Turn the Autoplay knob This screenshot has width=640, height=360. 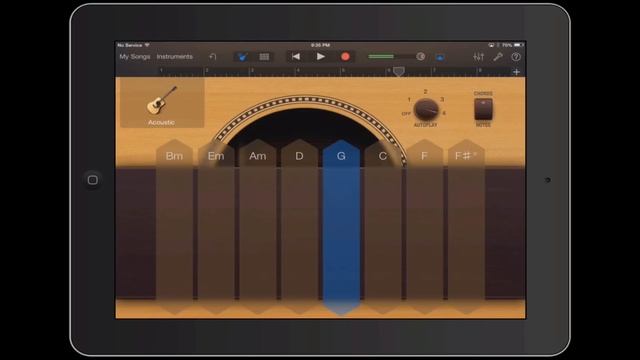point(426,109)
